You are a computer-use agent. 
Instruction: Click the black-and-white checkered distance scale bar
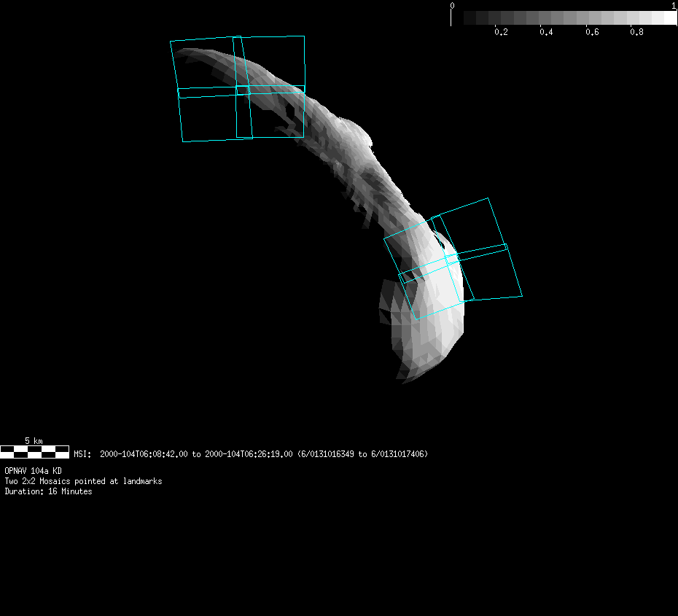tap(34, 452)
